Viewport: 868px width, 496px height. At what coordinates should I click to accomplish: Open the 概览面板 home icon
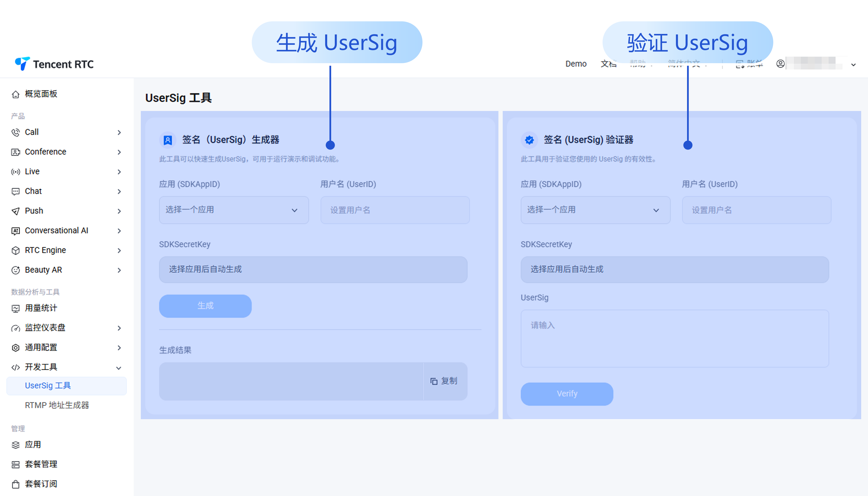pyautogui.click(x=16, y=94)
